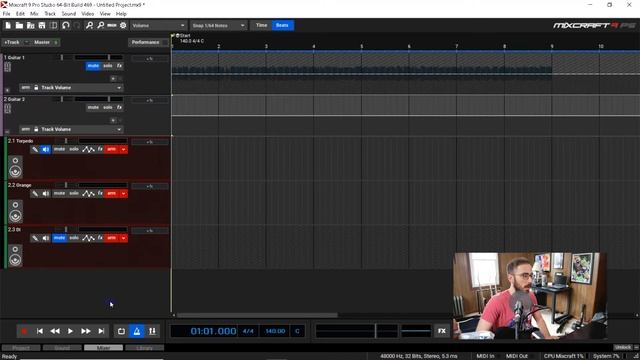Open Guitar 2 fx effects
This screenshot has height=360, width=640.
pos(119,107)
